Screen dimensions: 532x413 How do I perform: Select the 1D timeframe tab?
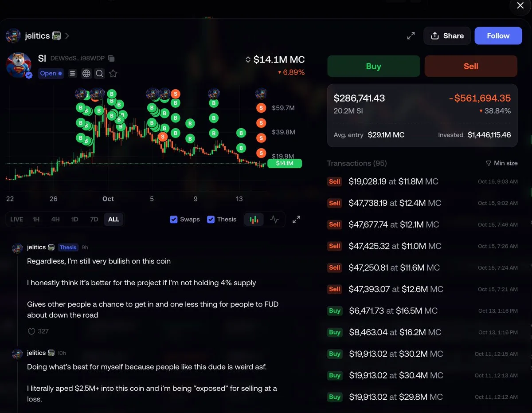click(74, 219)
